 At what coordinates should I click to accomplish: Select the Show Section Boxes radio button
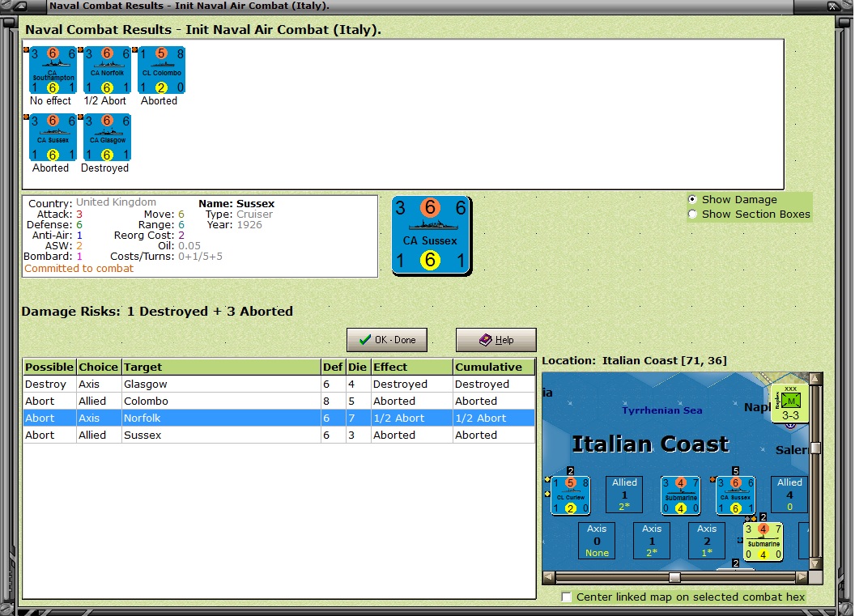[x=692, y=215]
